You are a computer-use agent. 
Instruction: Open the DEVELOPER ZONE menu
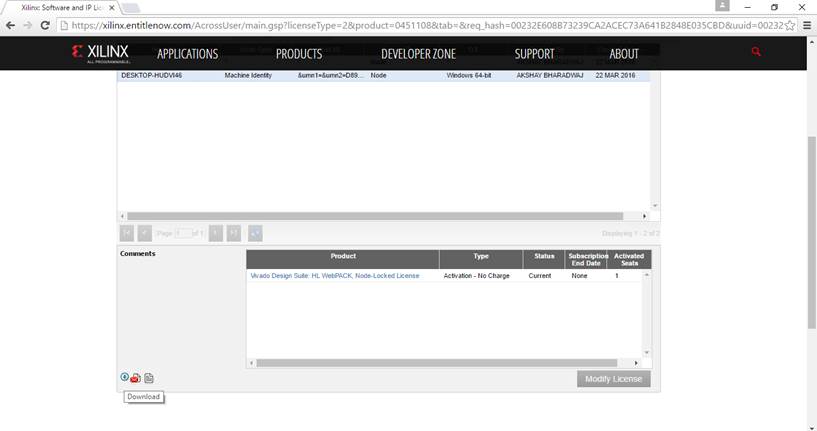pos(418,54)
